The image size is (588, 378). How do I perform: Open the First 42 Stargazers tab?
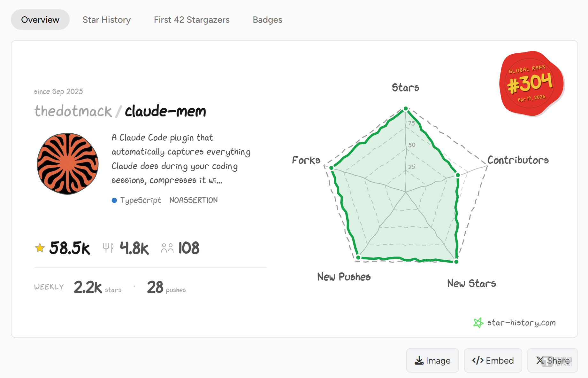[192, 20]
